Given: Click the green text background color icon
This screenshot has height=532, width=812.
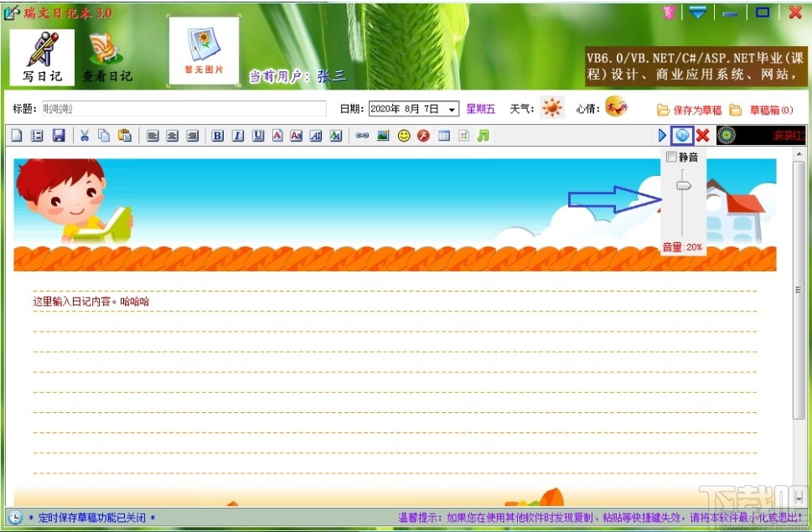Looking at the screenshot, I should coord(335,136).
